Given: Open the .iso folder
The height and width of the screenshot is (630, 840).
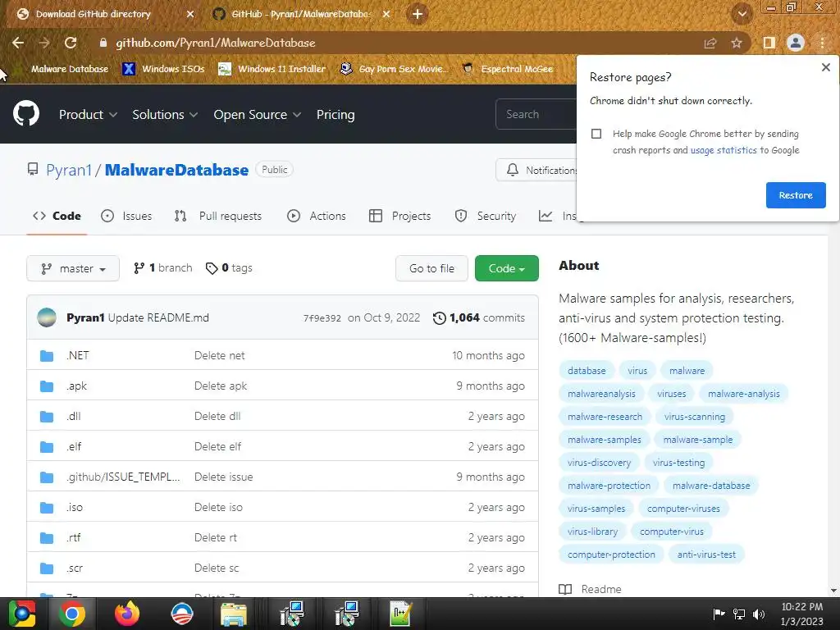Looking at the screenshot, I should tap(75, 507).
